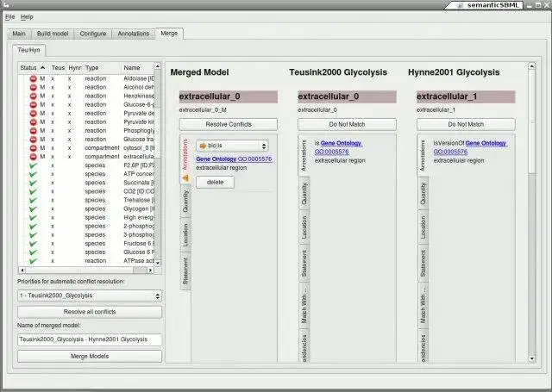Click green checkmark in ATPase reaction row
This screenshot has width=552, height=392.
(33, 261)
